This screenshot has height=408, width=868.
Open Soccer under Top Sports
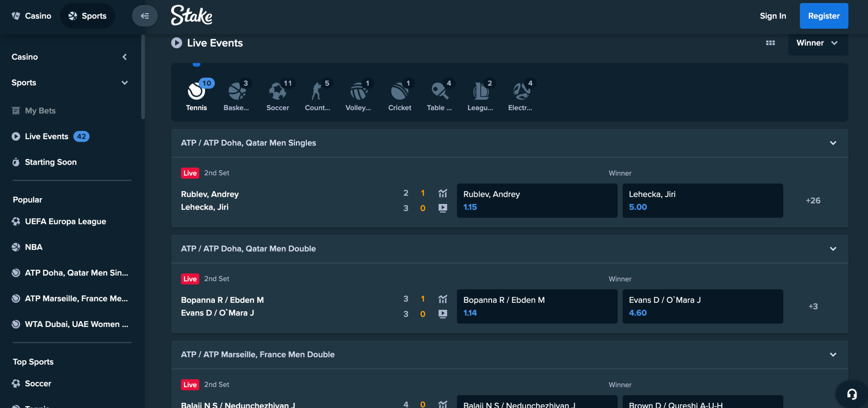pos(31,383)
